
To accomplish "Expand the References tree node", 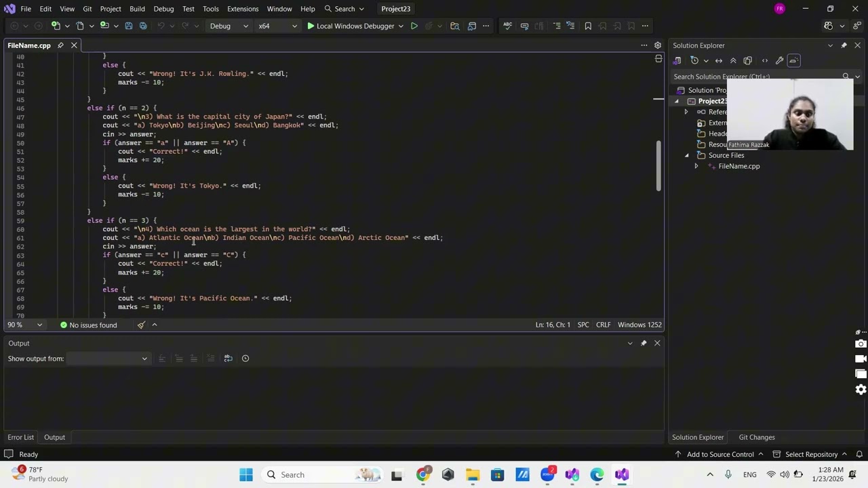I will point(686,112).
